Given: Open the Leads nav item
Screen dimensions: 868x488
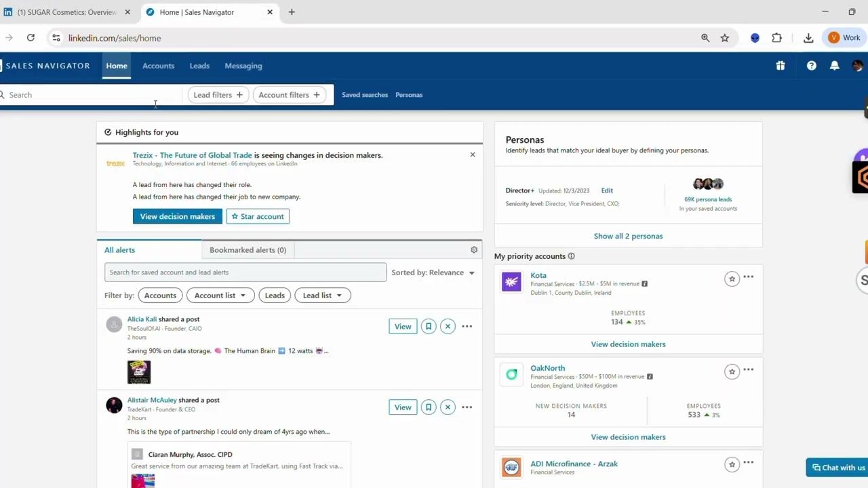Looking at the screenshot, I should 199,66.
